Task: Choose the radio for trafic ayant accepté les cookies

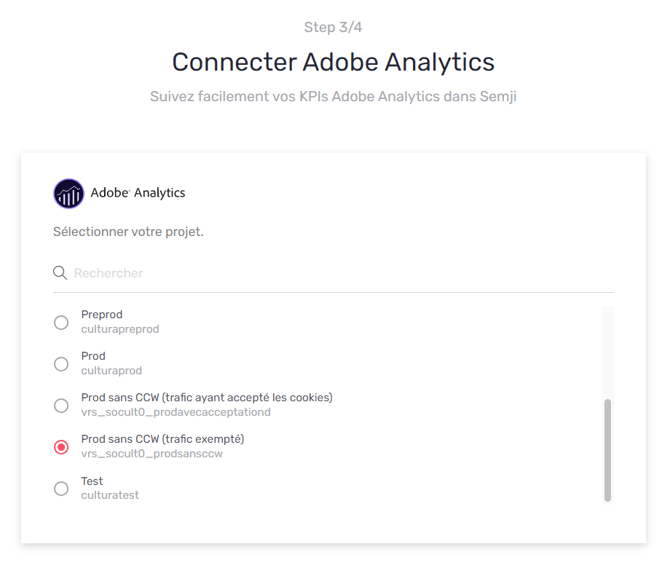Action: (x=61, y=405)
